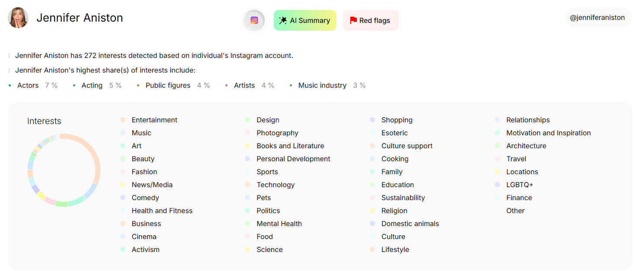The image size is (644, 271).
Task: Select the Shopping legend entry
Action: 397,120
